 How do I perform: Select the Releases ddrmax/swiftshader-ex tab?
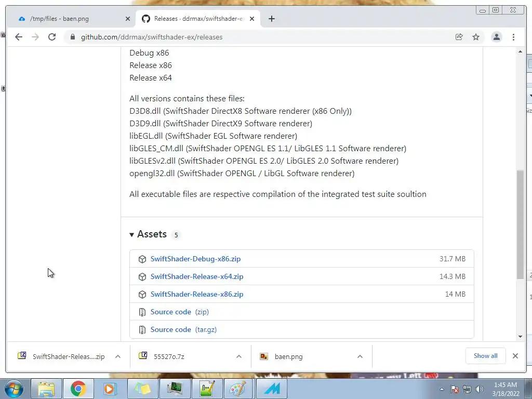(x=198, y=19)
